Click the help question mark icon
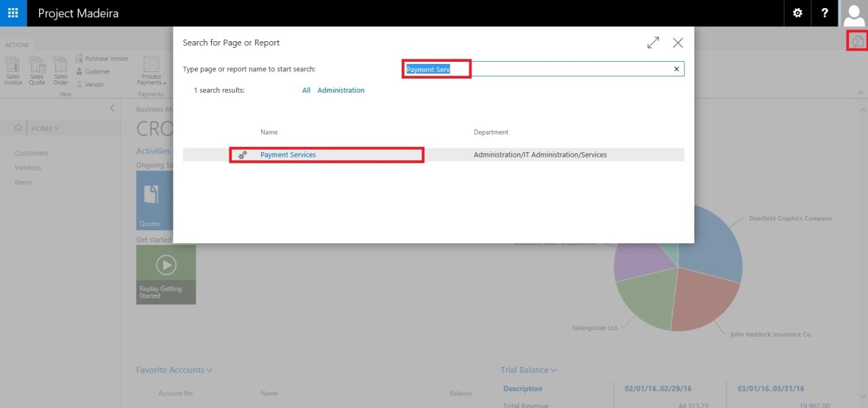 [x=825, y=13]
